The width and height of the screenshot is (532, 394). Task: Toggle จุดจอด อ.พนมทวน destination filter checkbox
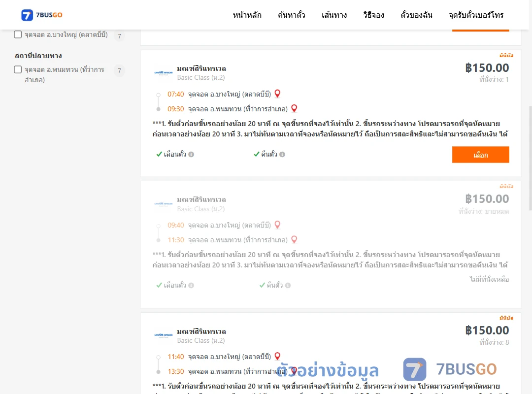coord(18,69)
